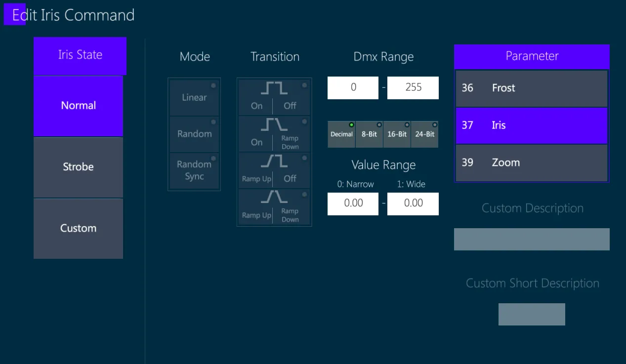
Task: Select Ramp Up / Ramp Down transition
Action: (x=274, y=207)
